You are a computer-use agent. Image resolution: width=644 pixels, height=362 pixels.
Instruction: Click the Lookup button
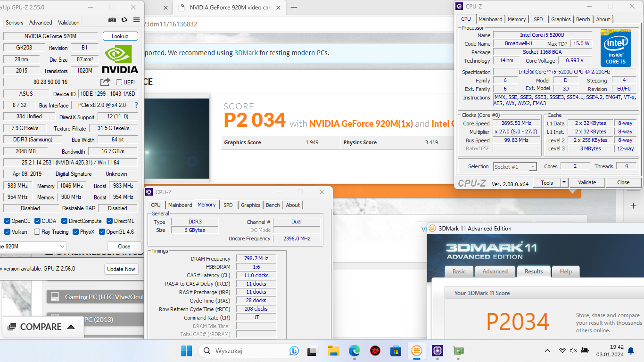(x=120, y=36)
